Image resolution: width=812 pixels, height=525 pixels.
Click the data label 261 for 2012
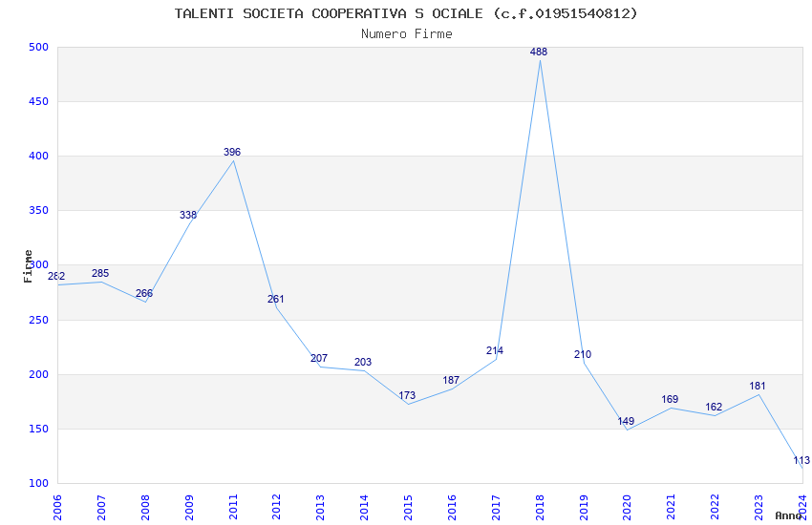pos(275,300)
